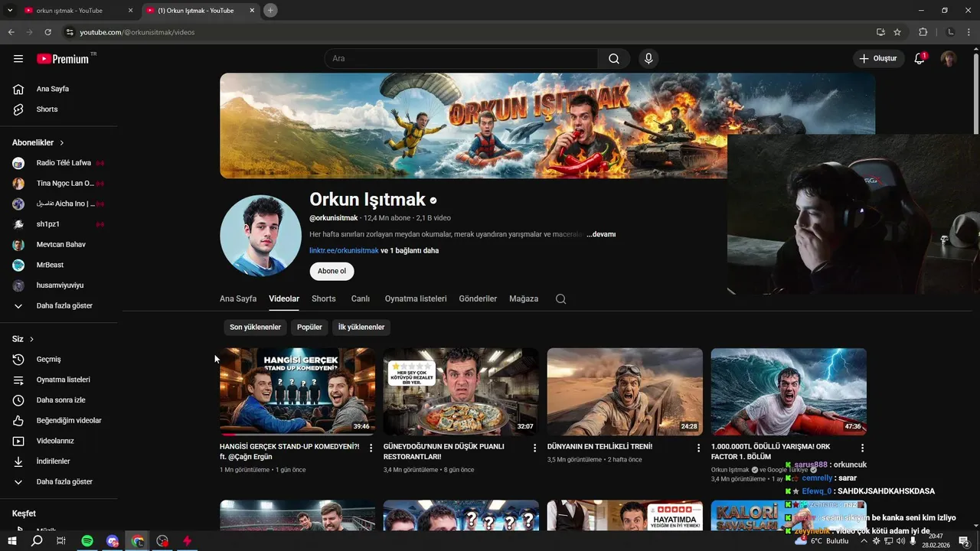Open Discord from the taskbar
Image resolution: width=980 pixels, height=551 pixels.
pyautogui.click(x=113, y=541)
